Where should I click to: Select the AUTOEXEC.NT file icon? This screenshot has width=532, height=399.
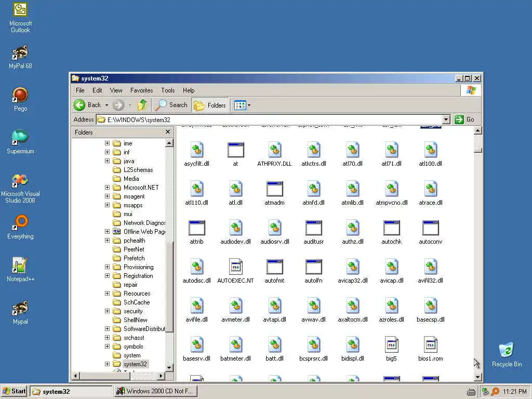[235, 267]
